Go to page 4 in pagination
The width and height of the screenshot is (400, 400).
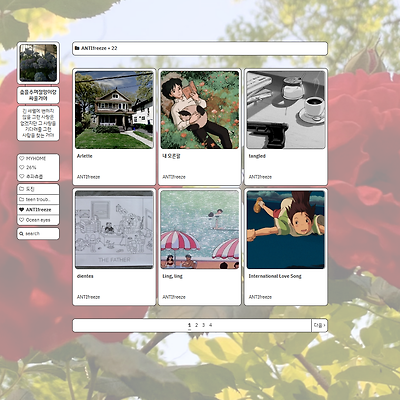210,325
